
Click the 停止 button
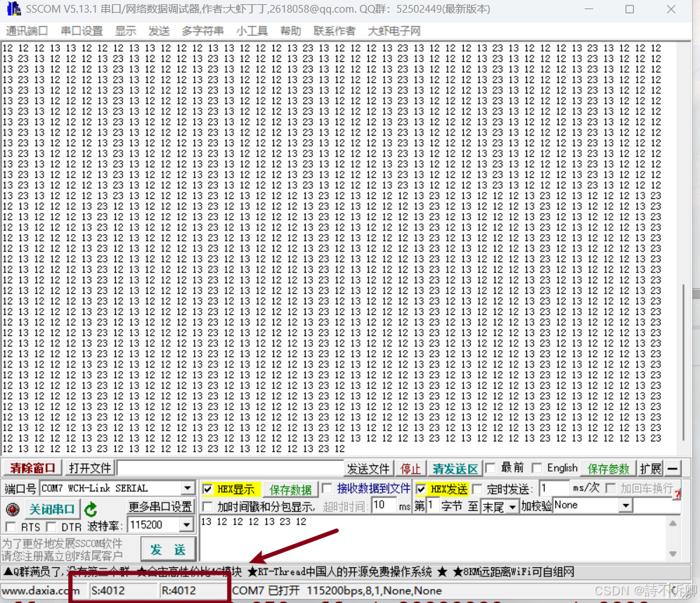tap(410, 469)
